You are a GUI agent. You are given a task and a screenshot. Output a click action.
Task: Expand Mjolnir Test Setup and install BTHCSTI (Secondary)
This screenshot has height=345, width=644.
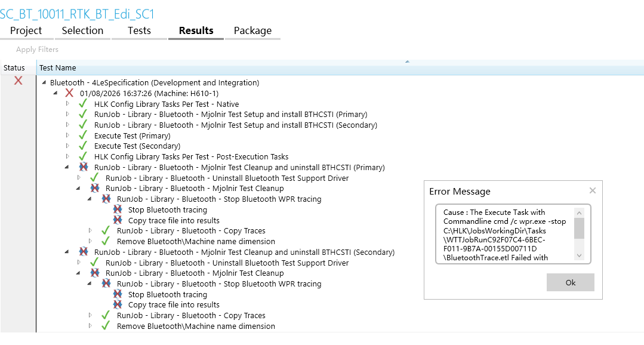[x=67, y=125]
